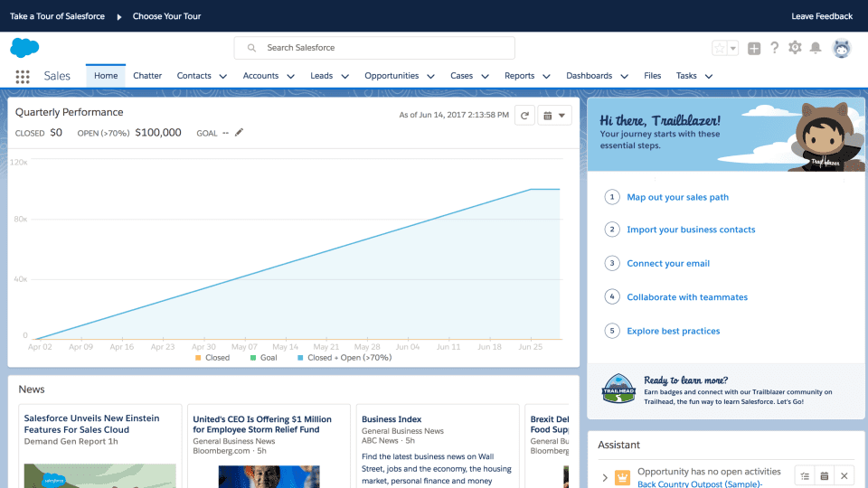Expand the Assistant opportunity item
This screenshot has height=488, width=868.
coord(605,477)
